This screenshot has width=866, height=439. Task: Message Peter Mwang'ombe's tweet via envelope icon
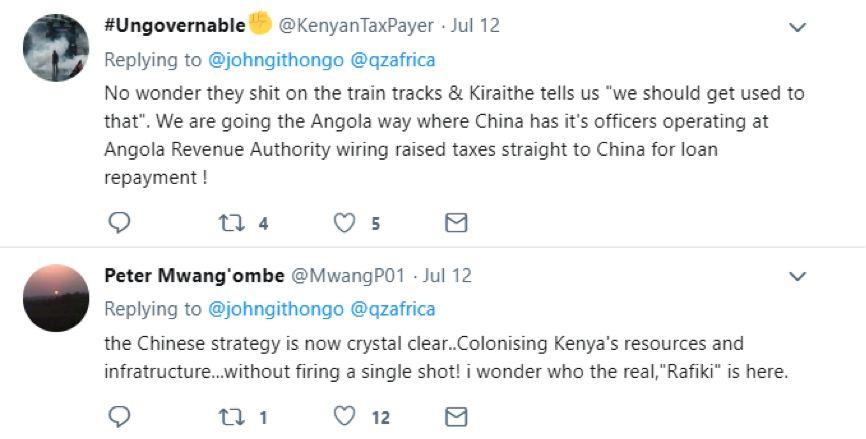coord(456,416)
